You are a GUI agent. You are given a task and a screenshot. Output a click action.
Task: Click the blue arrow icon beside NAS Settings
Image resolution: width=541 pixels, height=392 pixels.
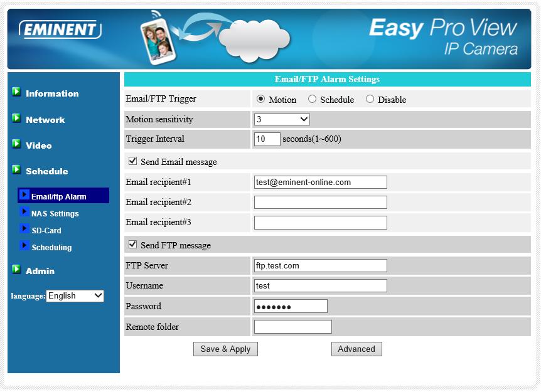pos(24,212)
